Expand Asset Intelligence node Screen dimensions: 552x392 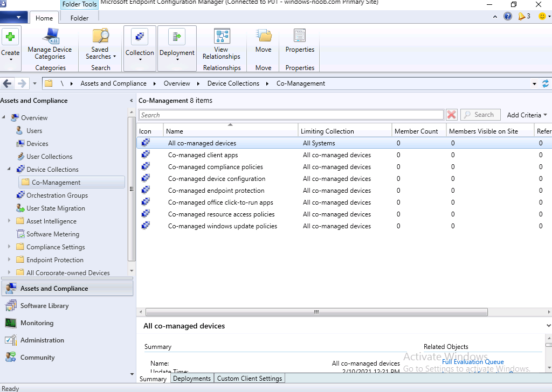[9, 221]
